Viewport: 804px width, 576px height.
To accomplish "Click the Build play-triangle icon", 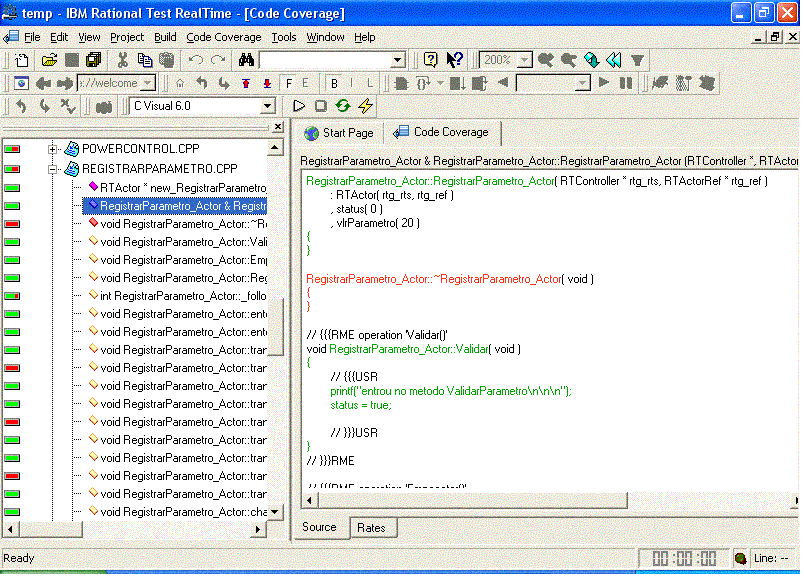I will [299, 106].
